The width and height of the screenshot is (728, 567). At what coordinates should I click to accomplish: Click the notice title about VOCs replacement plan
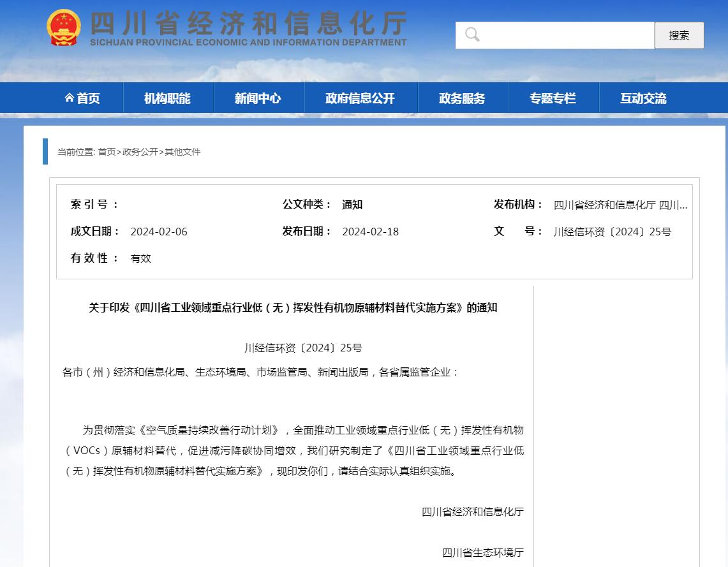coord(294,307)
